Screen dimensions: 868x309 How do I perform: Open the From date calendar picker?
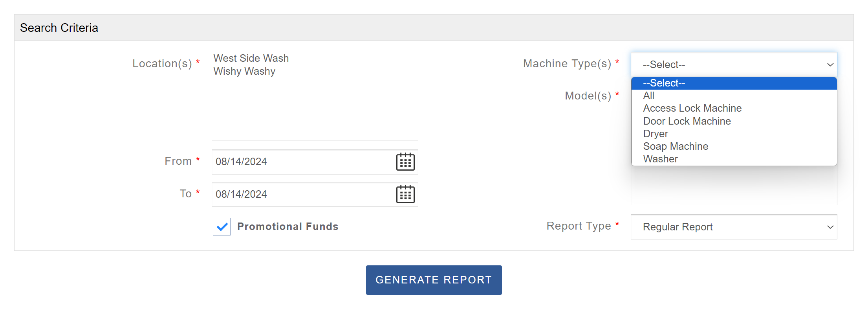point(405,162)
